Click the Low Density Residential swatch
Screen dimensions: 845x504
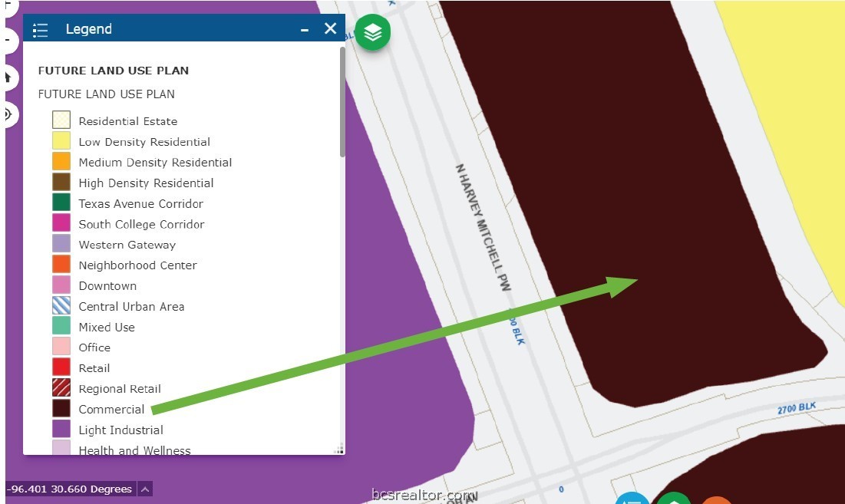(61, 141)
